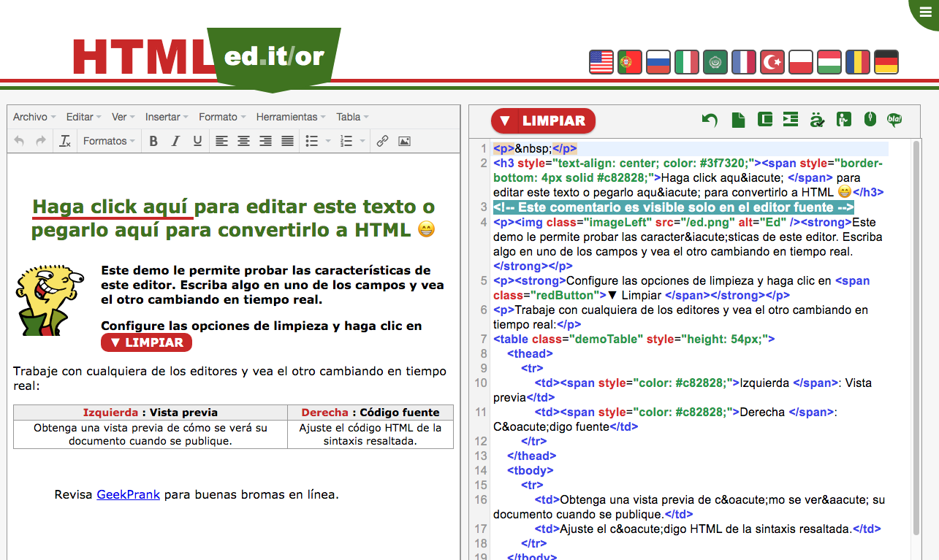Screen dimensions: 939x560
Task: Click the new document page icon
Action: 739,120
